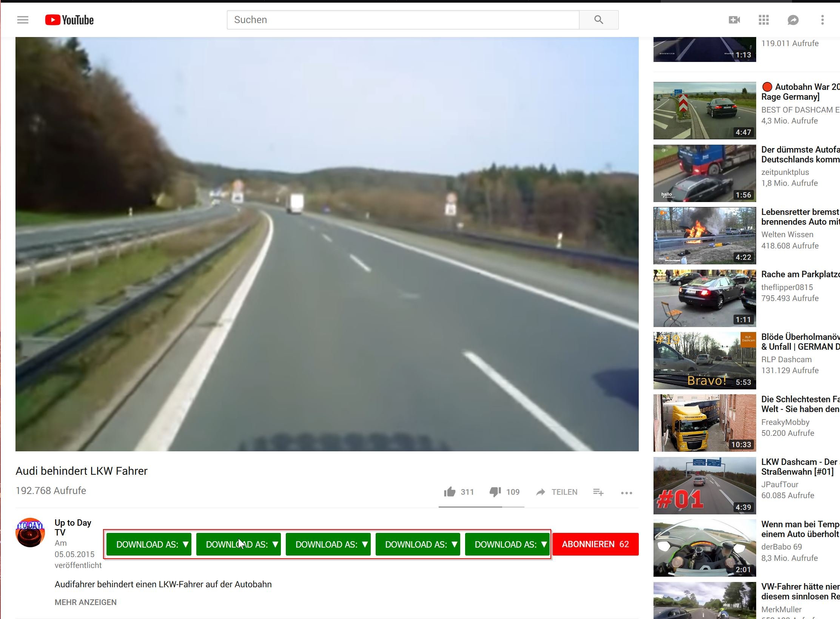Expand the first DOWNLOAD AS dropdown
Viewport: 840px width, 619px height.
(x=149, y=544)
